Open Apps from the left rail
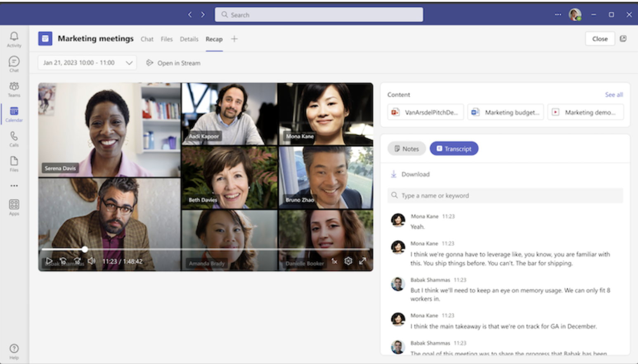The height and width of the screenshot is (364, 638). tap(14, 207)
